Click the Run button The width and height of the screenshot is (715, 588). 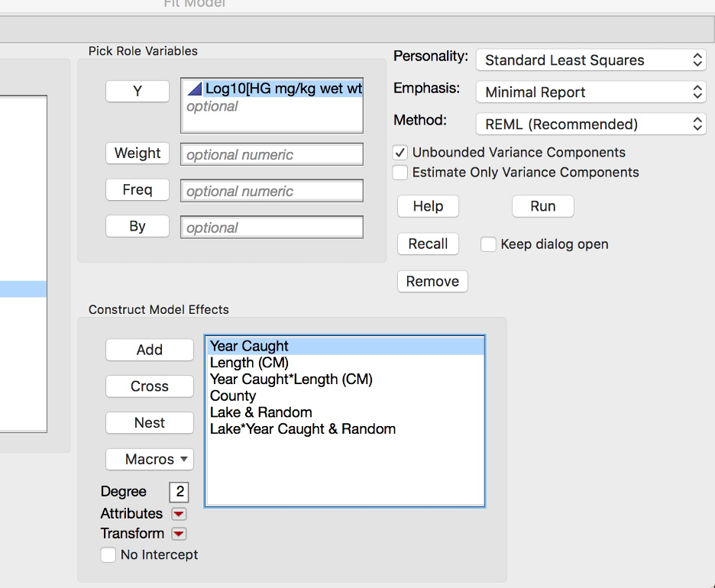point(542,206)
